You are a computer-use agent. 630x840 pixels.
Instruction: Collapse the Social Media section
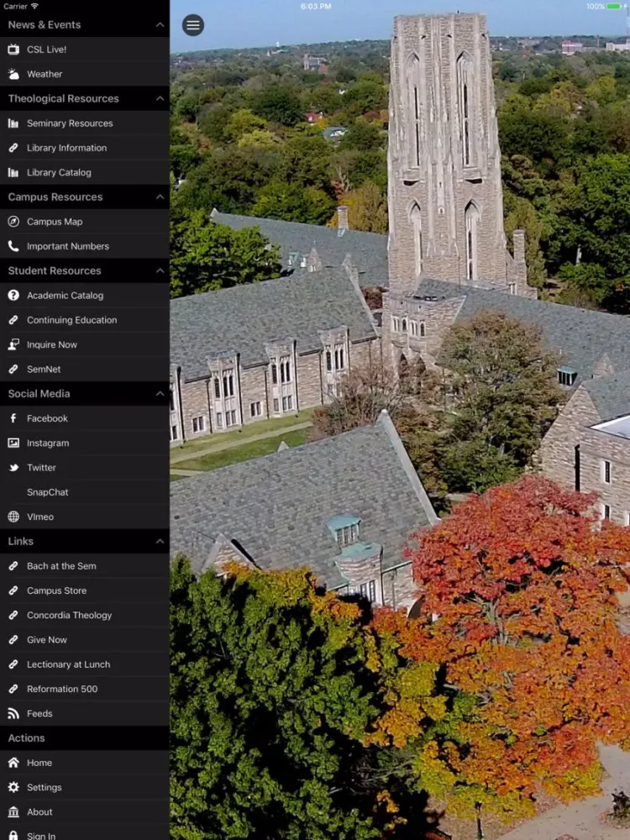[160, 394]
